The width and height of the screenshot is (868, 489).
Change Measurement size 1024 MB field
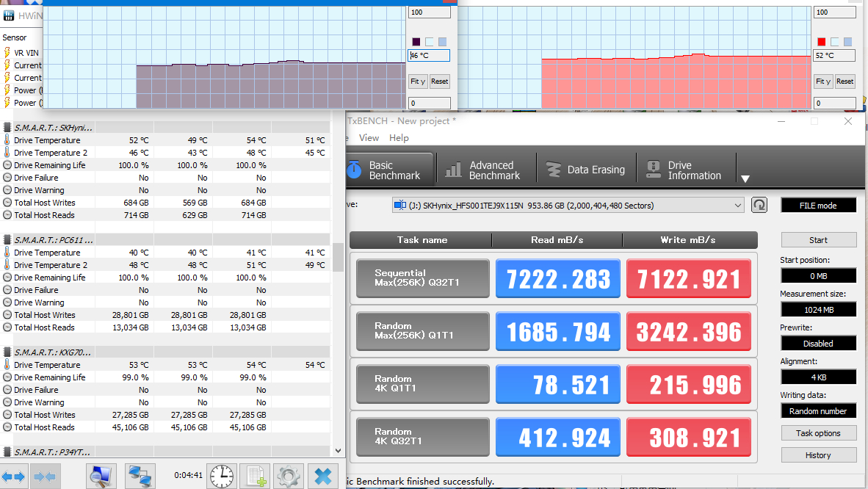pyautogui.click(x=818, y=310)
